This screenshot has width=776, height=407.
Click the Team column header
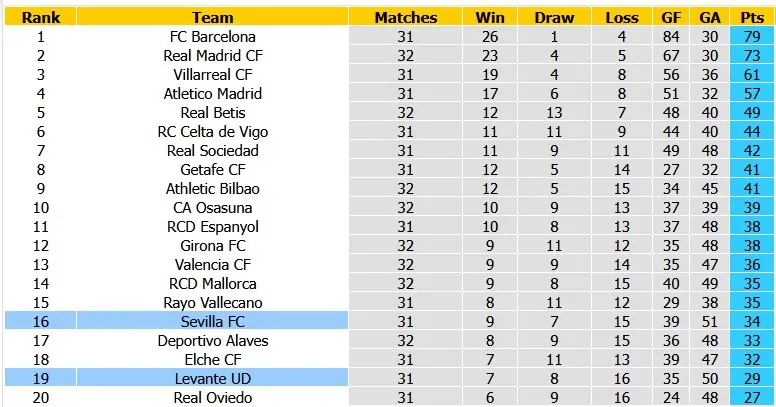pyautogui.click(x=213, y=17)
